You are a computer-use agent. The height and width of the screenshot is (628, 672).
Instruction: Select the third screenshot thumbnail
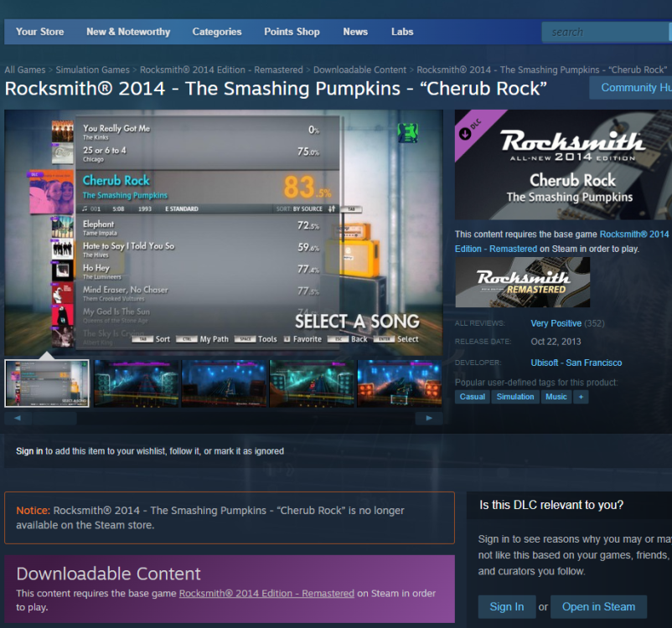pos(225,383)
